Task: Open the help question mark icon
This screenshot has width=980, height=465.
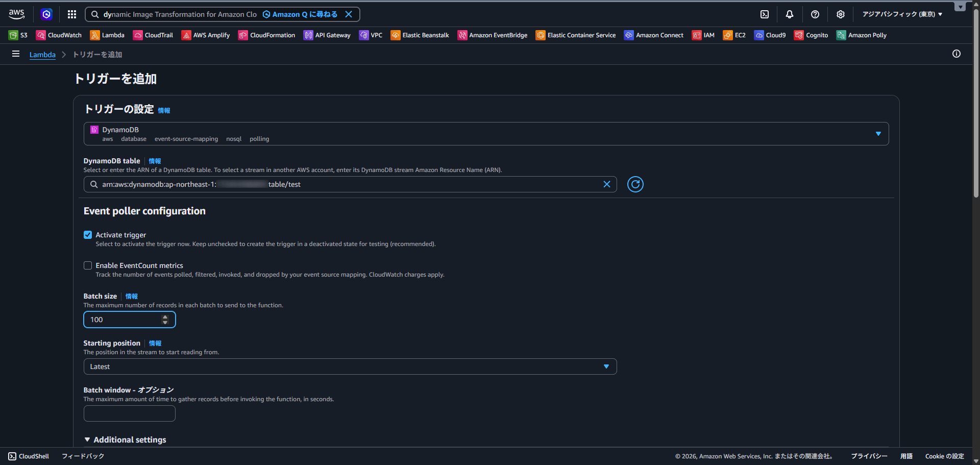Action: pos(815,14)
